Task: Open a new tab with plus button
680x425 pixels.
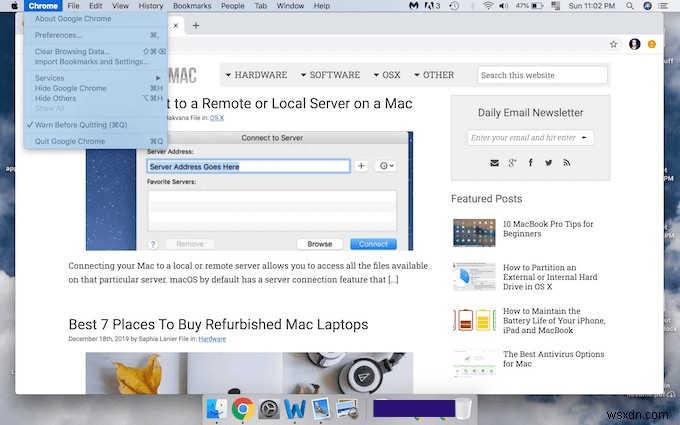Action: point(196,26)
